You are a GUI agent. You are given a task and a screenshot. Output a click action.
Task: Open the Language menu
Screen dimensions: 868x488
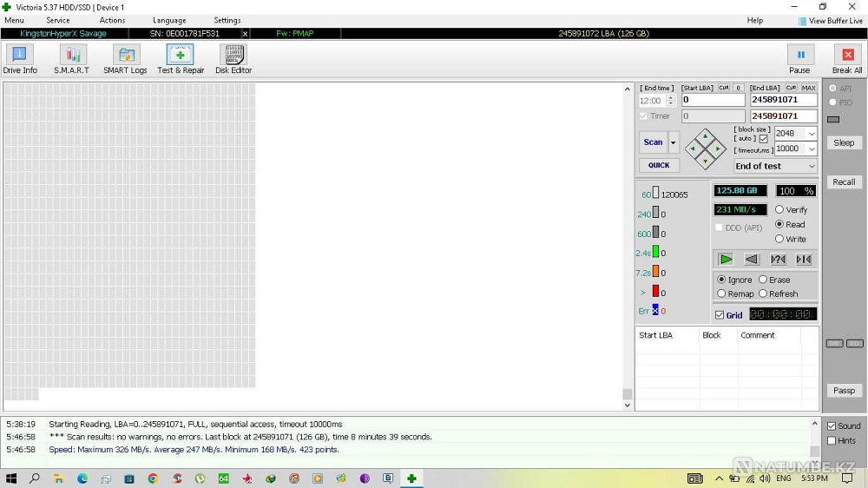click(x=169, y=20)
